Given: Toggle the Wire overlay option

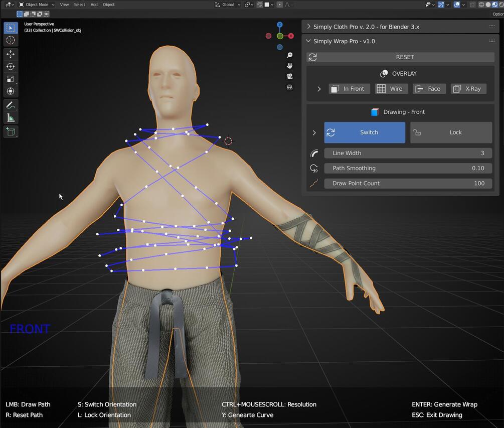Looking at the screenshot, I should [391, 89].
